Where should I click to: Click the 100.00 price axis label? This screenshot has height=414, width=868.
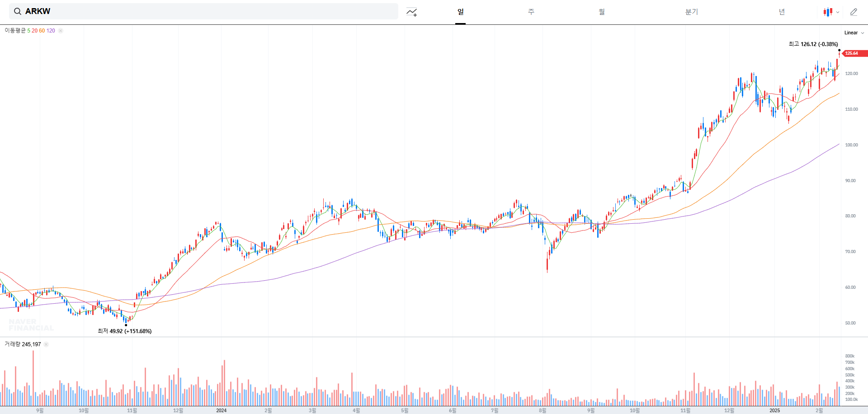pos(851,145)
